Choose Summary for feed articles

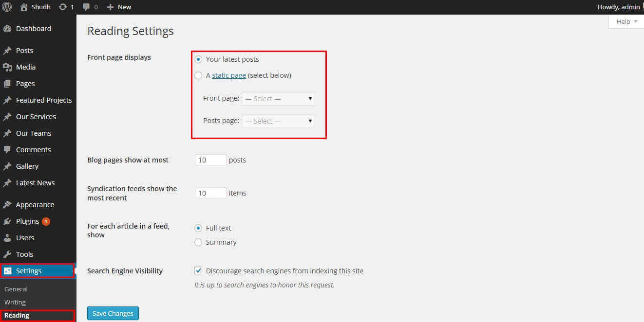tap(198, 242)
